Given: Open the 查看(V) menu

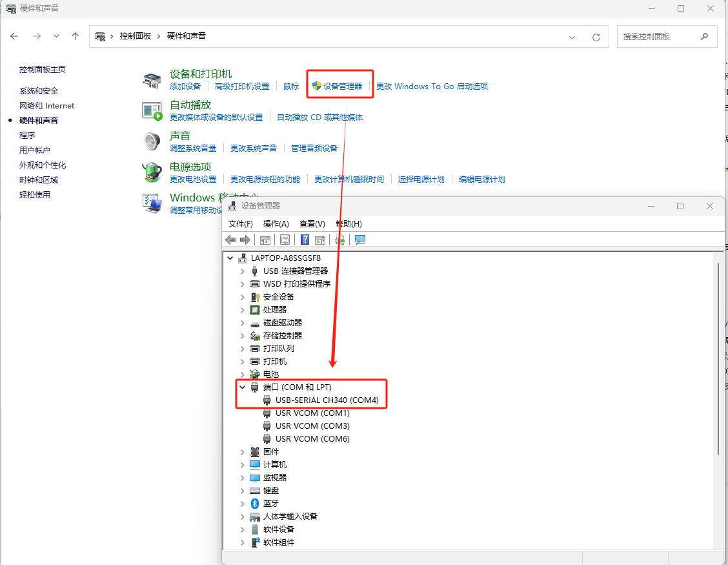Looking at the screenshot, I should click(x=312, y=224).
